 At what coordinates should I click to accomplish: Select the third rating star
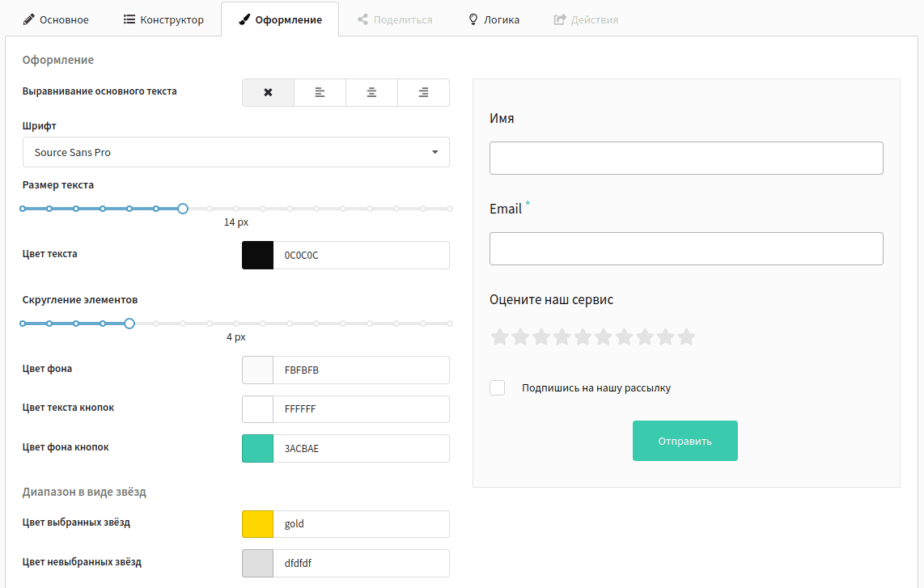(541, 337)
